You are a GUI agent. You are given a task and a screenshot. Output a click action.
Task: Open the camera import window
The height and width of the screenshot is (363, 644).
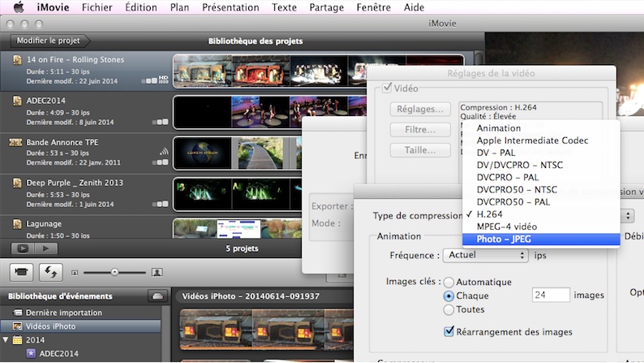point(21,272)
